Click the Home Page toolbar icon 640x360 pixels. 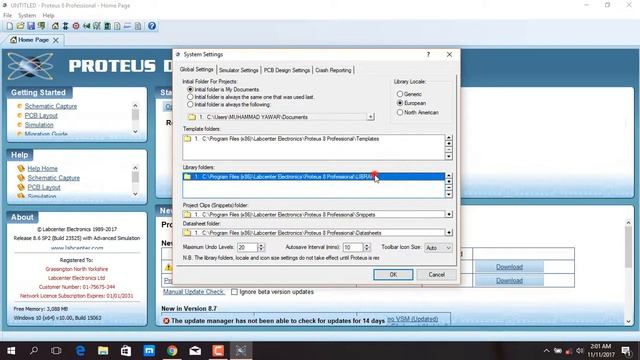pyautogui.click(x=55, y=26)
